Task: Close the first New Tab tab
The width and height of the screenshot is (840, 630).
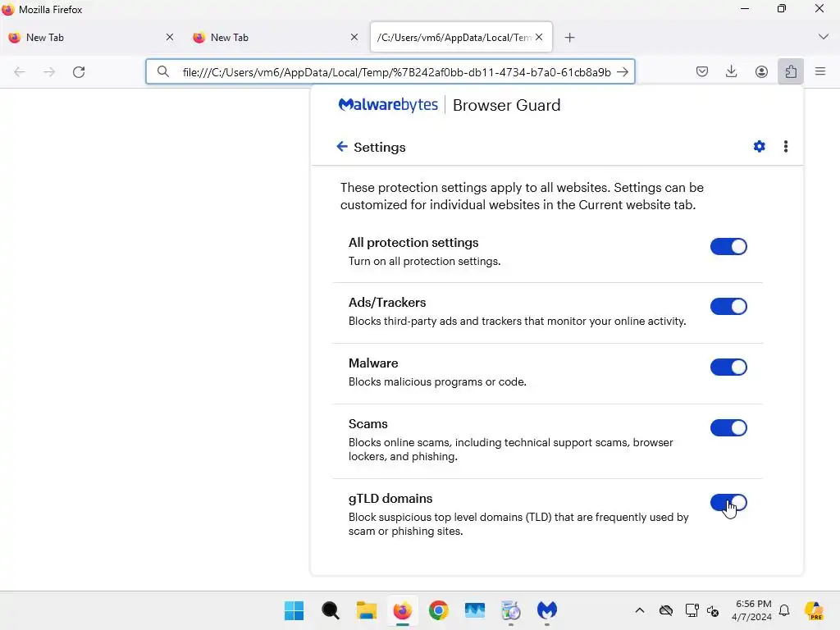Action: [x=169, y=37]
